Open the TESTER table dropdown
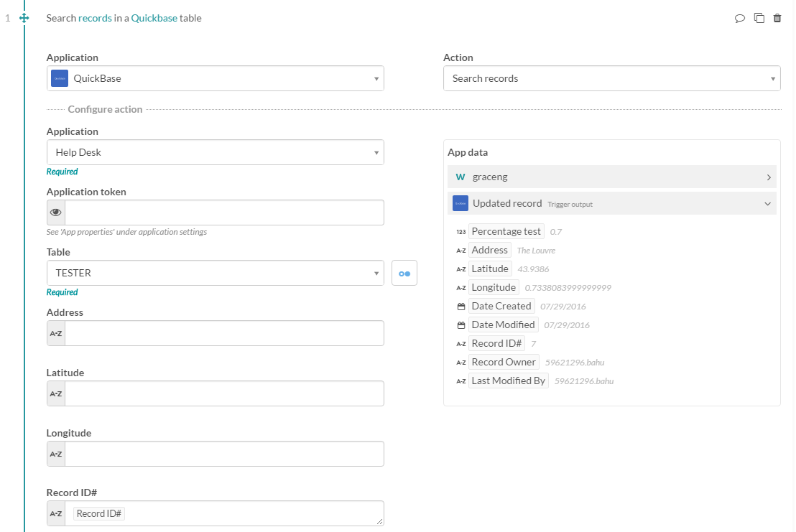 pyautogui.click(x=216, y=273)
